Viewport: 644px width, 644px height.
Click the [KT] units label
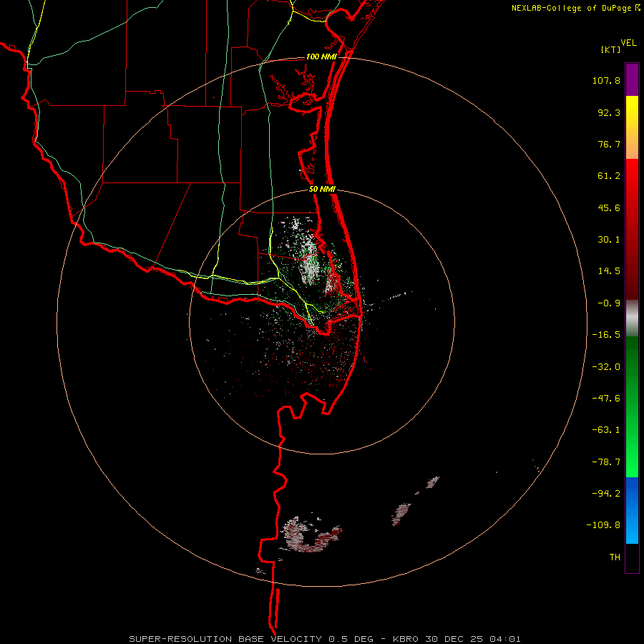(611, 49)
